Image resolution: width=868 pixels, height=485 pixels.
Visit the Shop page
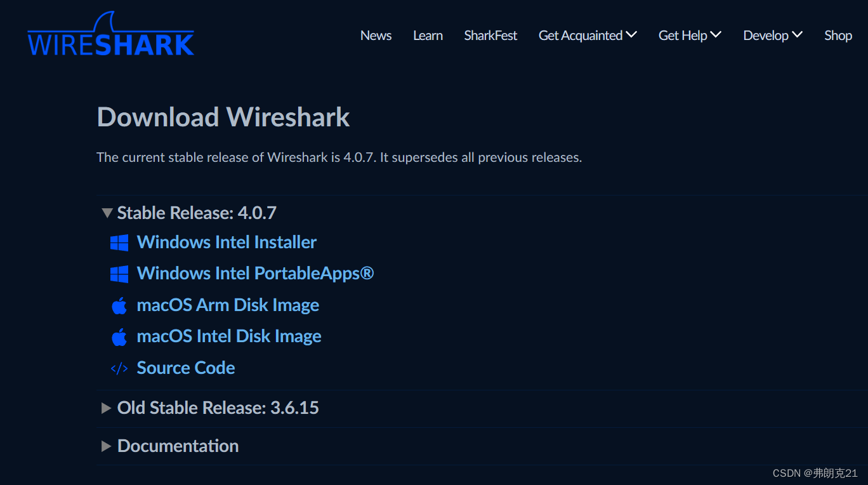pos(838,36)
